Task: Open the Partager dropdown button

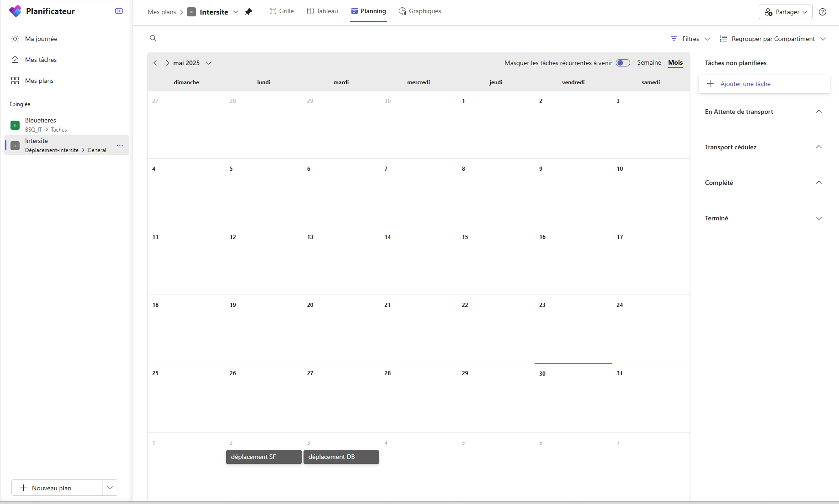Action: click(786, 12)
